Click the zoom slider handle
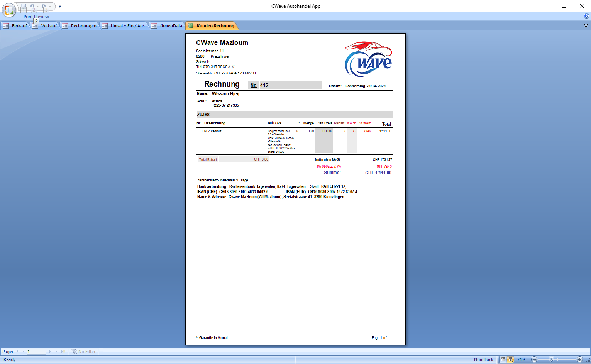591x364 pixels. [551, 359]
